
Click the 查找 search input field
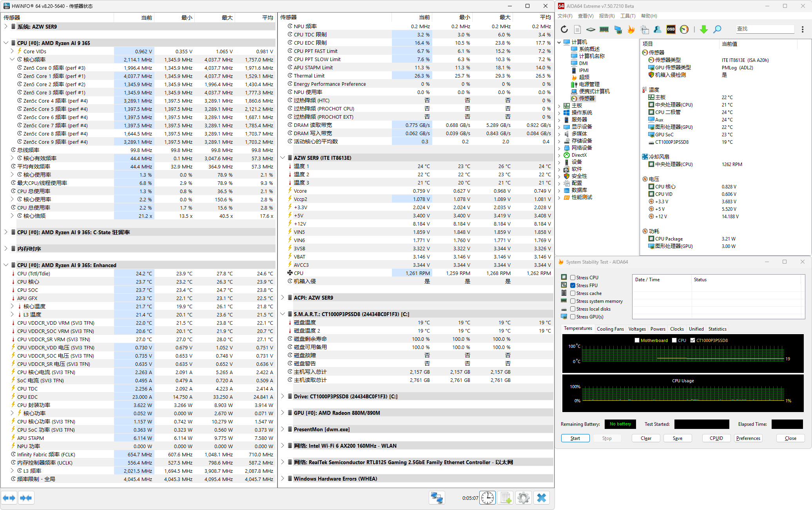(x=764, y=29)
